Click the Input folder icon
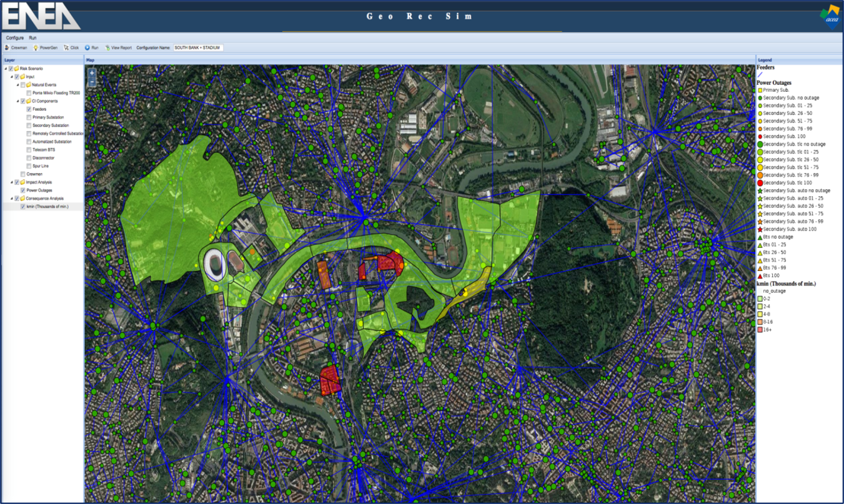Image resolution: width=844 pixels, height=504 pixels. tap(22, 77)
